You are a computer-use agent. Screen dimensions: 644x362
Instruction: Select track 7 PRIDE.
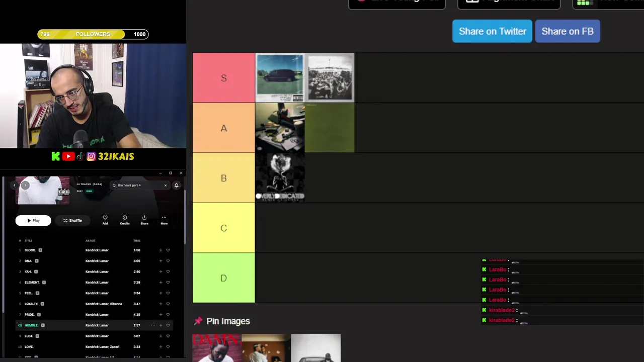coord(95,315)
